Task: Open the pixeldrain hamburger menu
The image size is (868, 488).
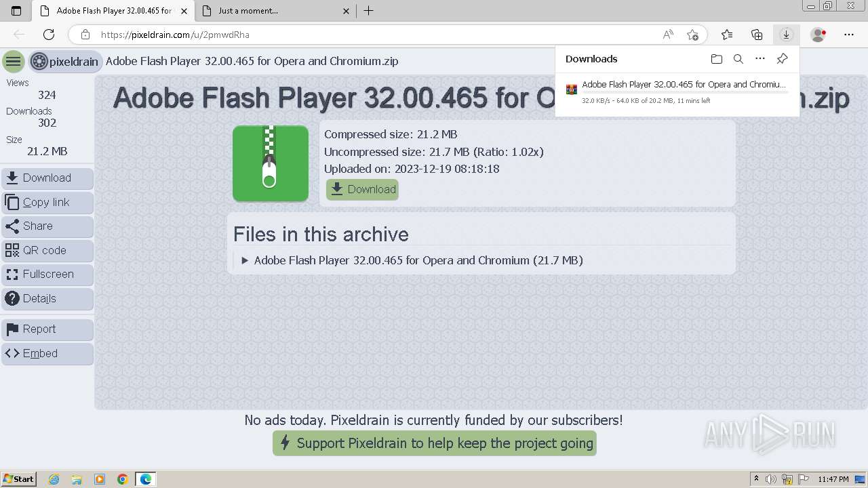Action: click(14, 62)
